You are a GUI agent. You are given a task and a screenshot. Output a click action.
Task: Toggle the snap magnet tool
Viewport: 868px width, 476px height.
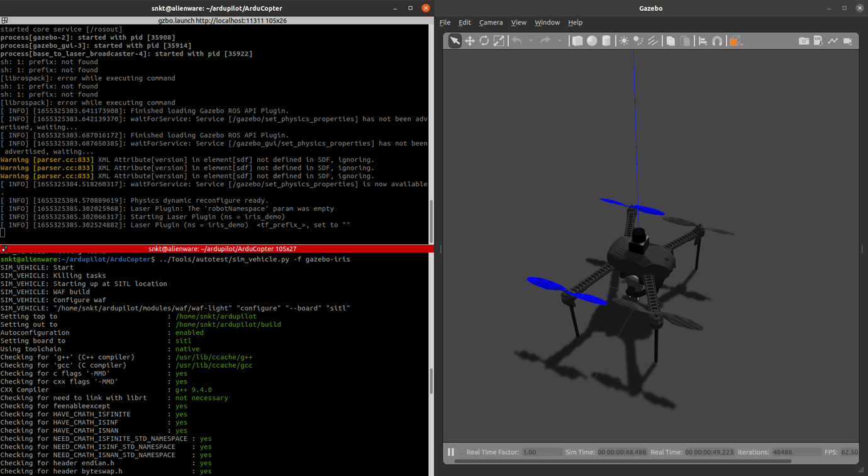pyautogui.click(x=717, y=41)
